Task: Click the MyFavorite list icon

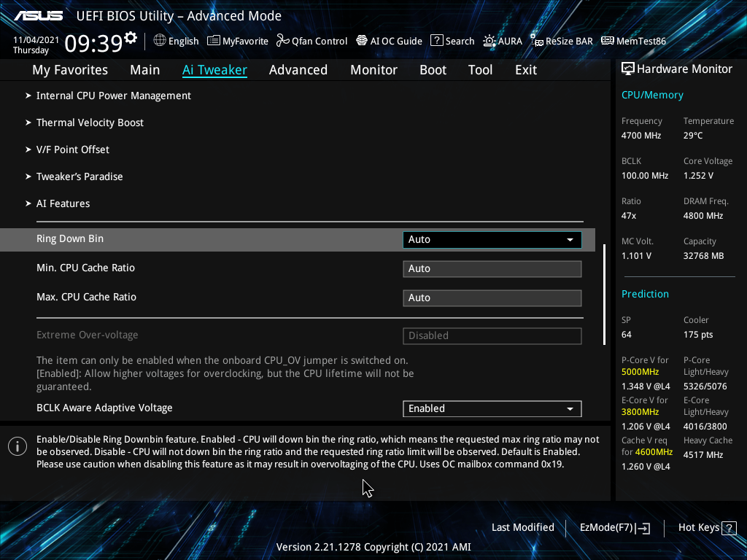Action: [214, 41]
